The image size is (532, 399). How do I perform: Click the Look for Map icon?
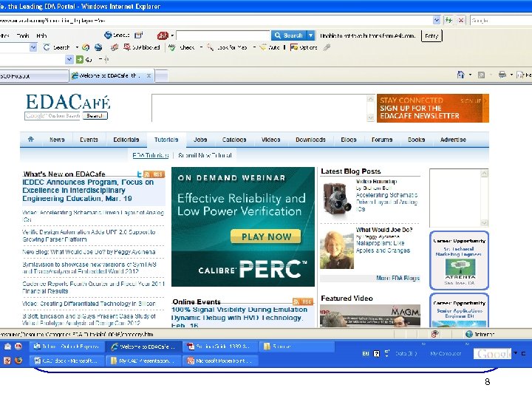click(211, 47)
